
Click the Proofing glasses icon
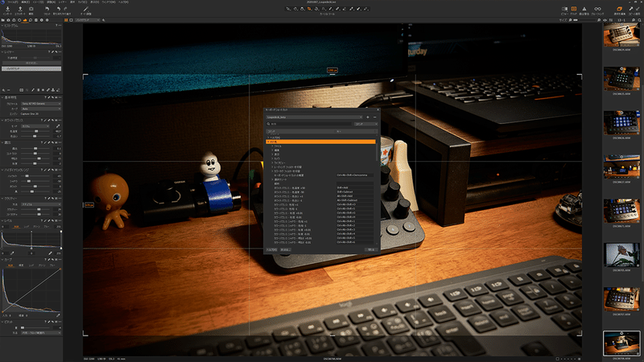[597, 9]
